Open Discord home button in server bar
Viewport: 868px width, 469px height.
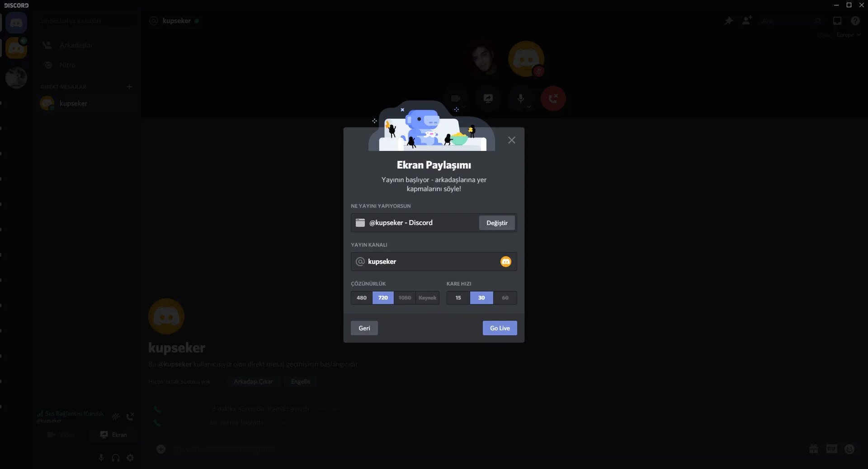point(16,23)
